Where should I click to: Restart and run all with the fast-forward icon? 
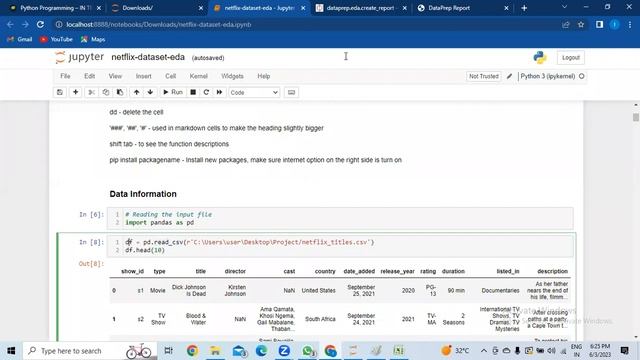pyautogui.click(x=220, y=92)
